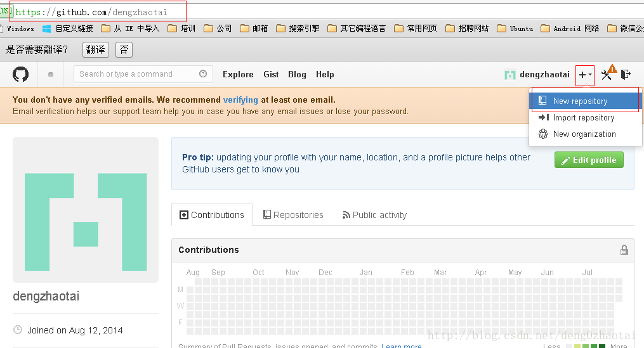Open the Android 网络 bookmarks folder
This screenshot has height=348, width=644.
[570, 29]
